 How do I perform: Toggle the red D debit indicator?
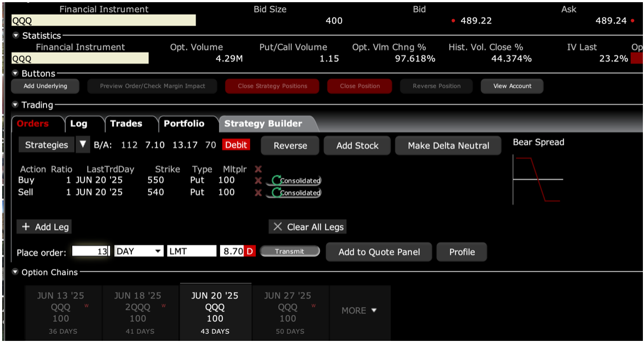pyautogui.click(x=250, y=252)
